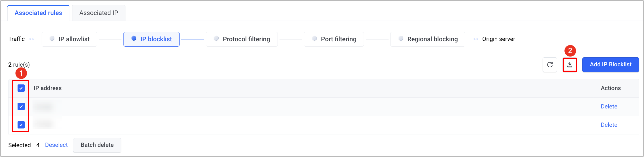Go to Protocol filtering step
This screenshot has width=644, height=157.
tap(242, 39)
